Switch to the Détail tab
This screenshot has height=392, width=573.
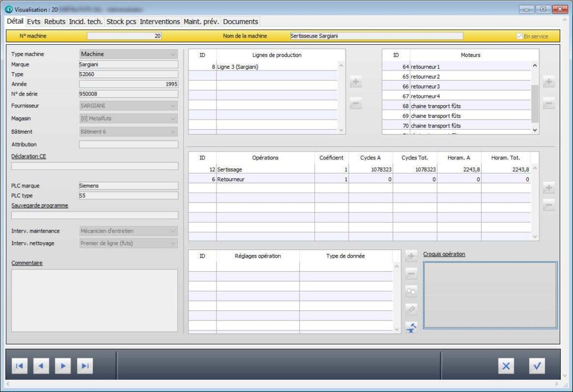pos(15,21)
